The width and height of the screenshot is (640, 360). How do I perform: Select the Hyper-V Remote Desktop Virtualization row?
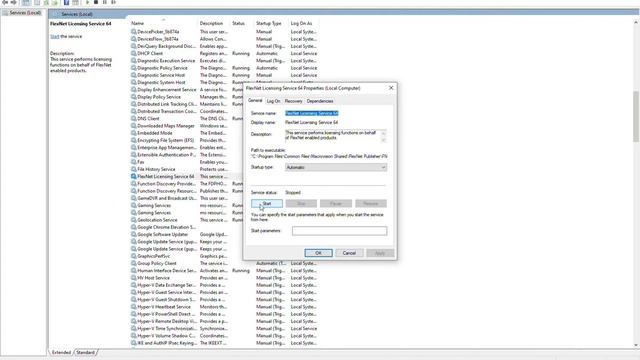224,321
